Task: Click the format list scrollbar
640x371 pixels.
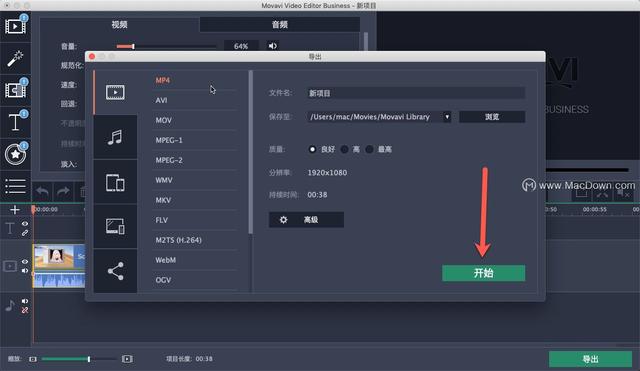Action: click(251, 152)
